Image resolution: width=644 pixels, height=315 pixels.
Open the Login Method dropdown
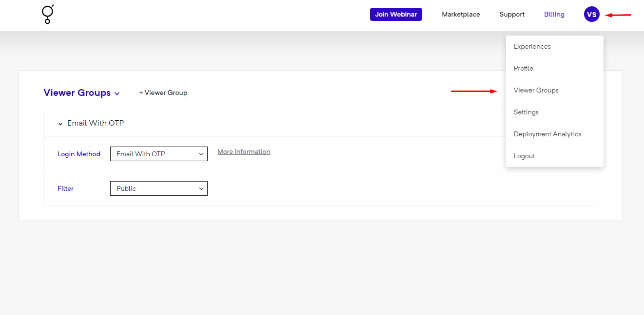(158, 153)
